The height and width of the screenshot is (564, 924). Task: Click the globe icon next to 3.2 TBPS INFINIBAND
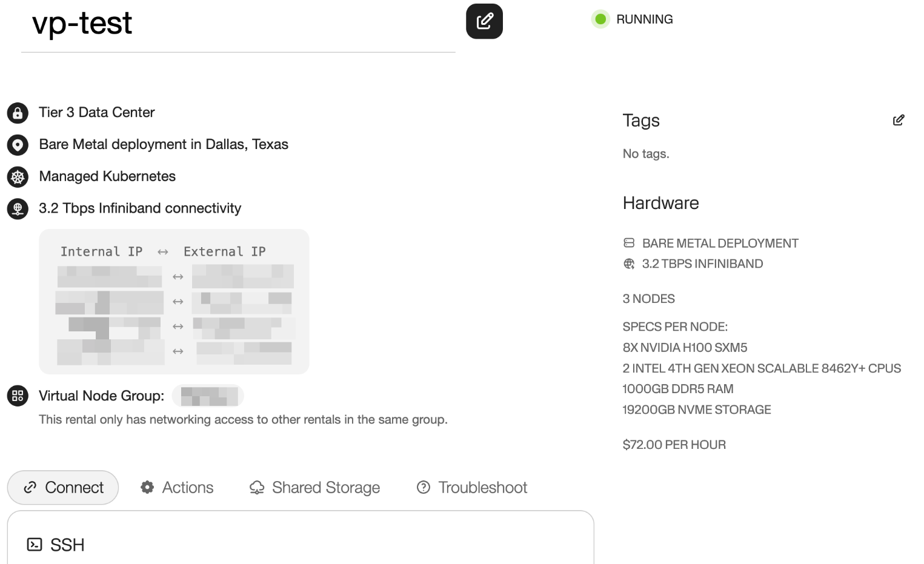click(x=629, y=264)
